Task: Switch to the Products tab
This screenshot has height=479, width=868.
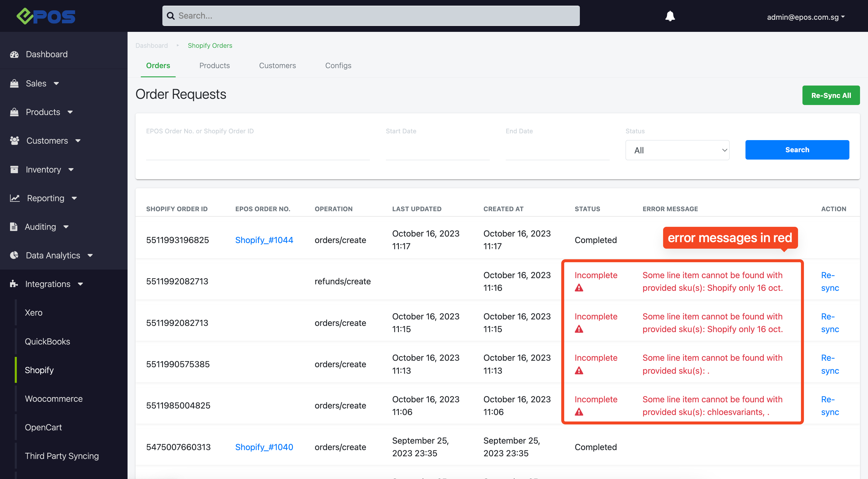Action: pos(214,65)
